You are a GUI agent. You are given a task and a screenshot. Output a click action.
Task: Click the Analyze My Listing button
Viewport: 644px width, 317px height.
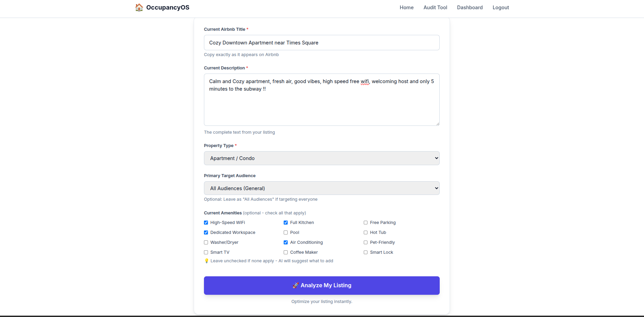point(321,285)
